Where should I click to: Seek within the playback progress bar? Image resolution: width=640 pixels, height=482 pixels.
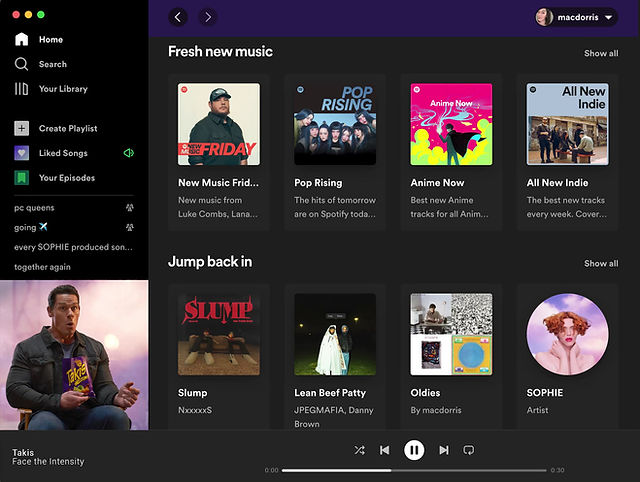click(x=414, y=470)
